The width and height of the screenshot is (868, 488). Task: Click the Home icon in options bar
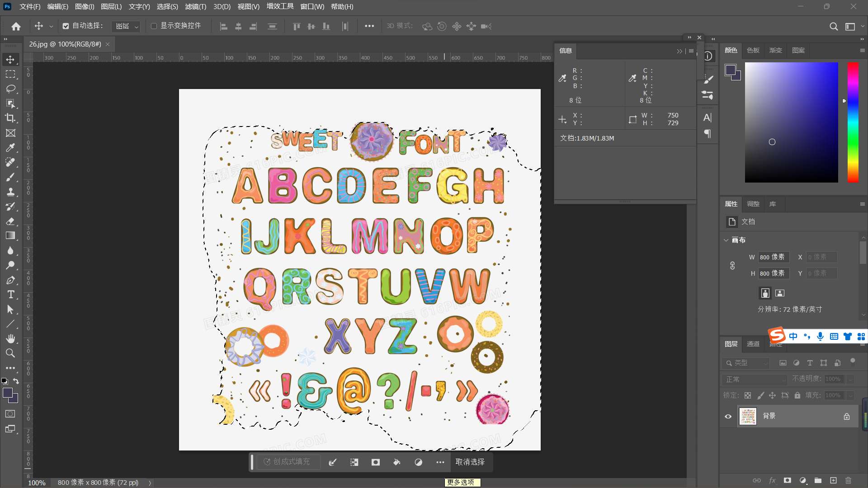(x=16, y=26)
